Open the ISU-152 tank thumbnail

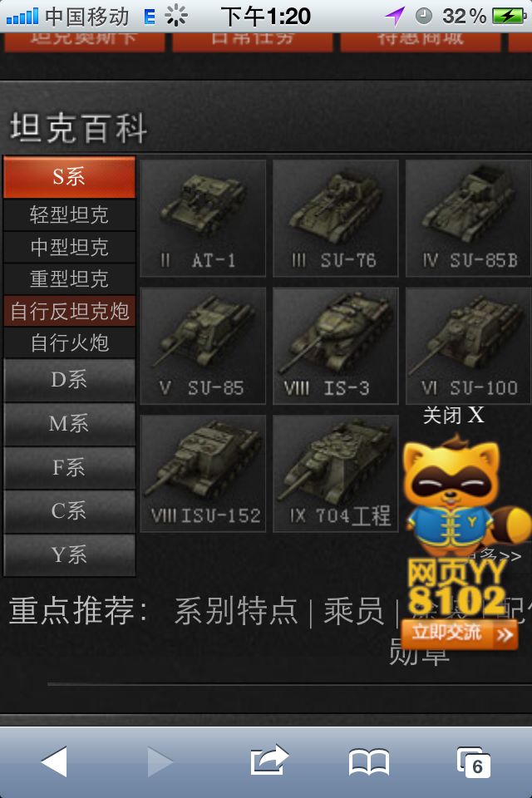point(203,473)
